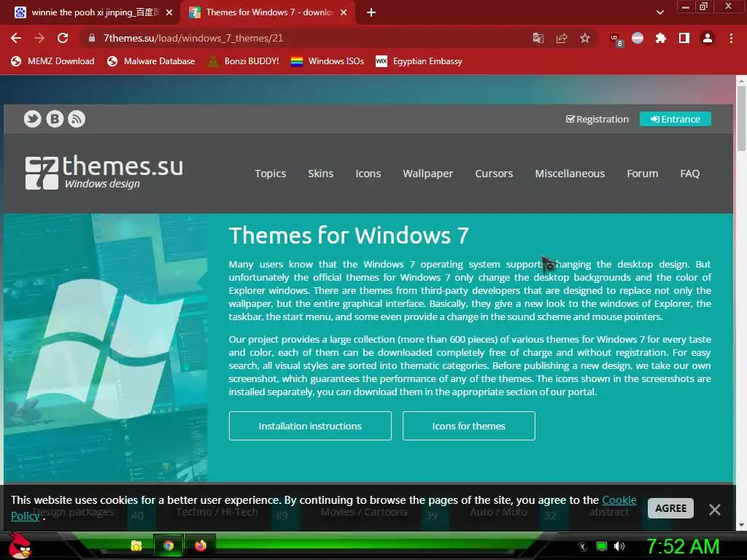The image size is (747, 560).
Task: Click the Chrome taskbar icon
Action: point(169,545)
